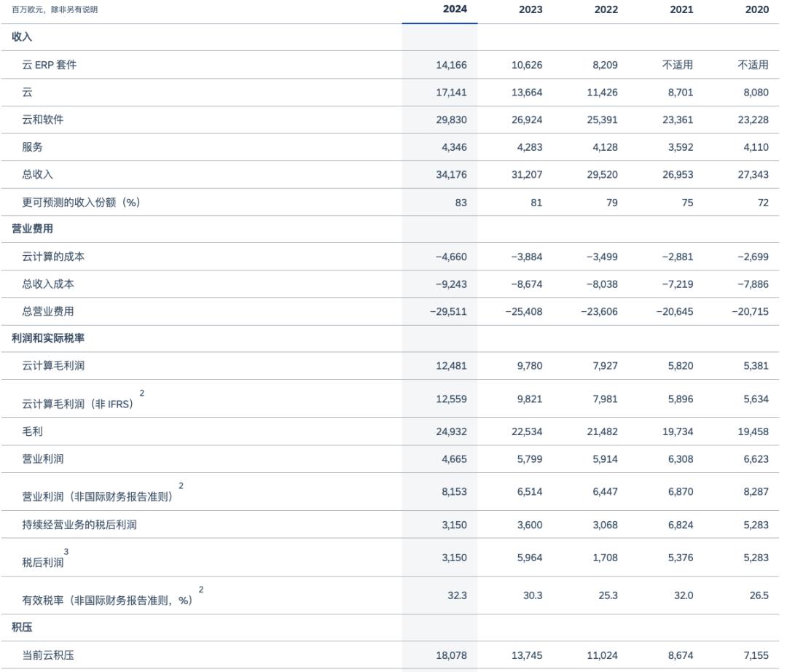Select the 云 ERP 套件 row label
The width and height of the screenshot is (787, 672).
click(x=50, y=65)
